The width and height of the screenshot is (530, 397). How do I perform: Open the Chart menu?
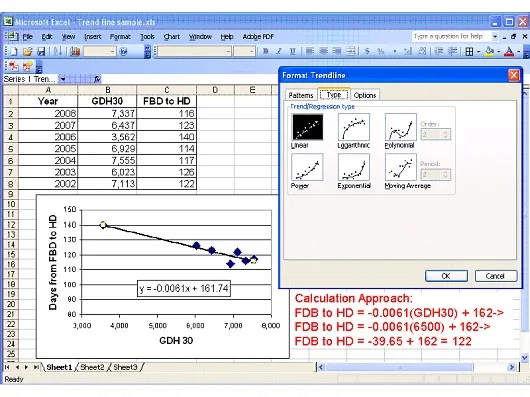pyautogui.click(x=172, y=36)
